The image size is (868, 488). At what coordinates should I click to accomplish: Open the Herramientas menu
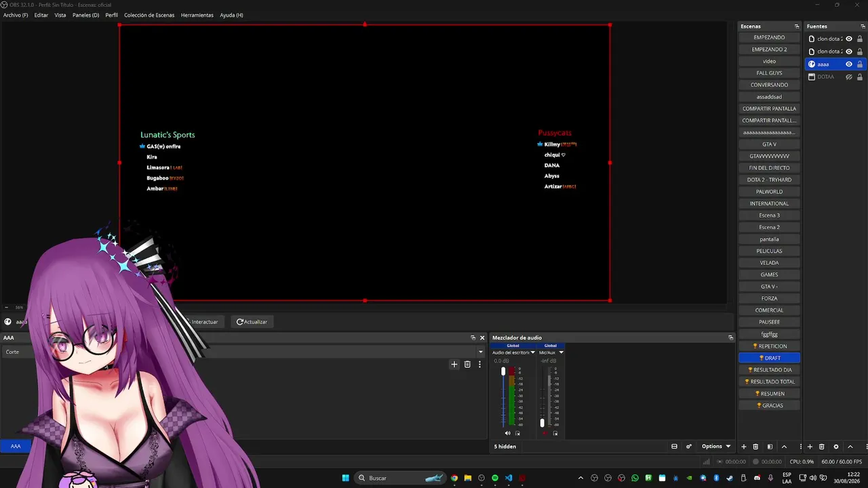197,15
